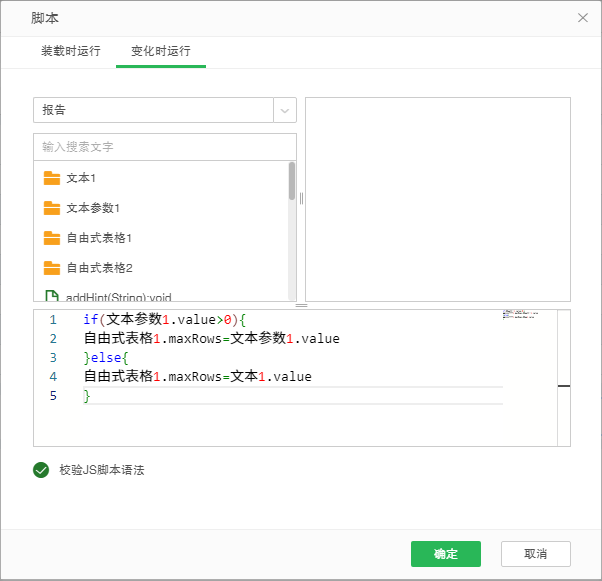Viewport: 602px width, 581px height.
Task: Click line 5 in the code editor
Action: (x=290, y=396)
